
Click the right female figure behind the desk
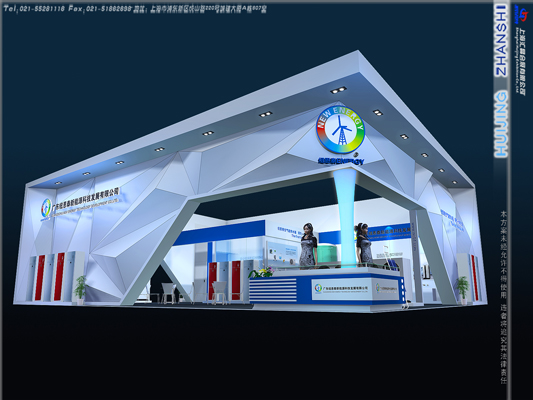click(x=364, y=243)
